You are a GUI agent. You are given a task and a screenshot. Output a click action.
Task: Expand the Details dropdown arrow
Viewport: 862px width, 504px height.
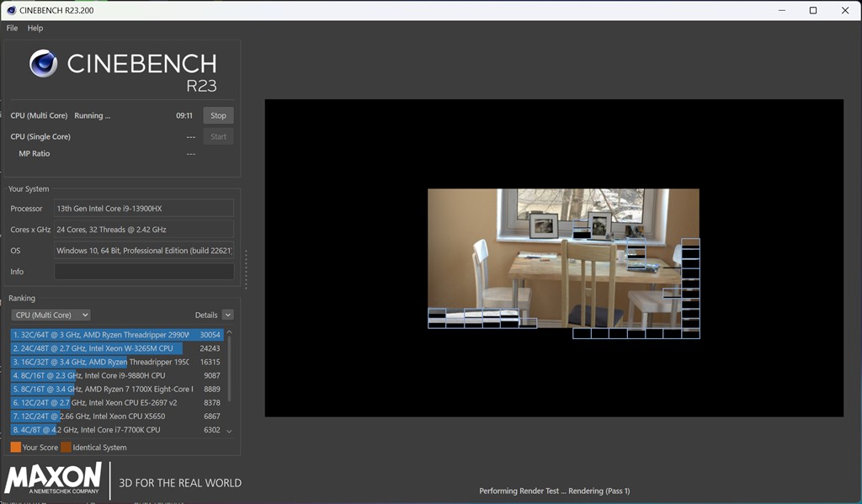[228, 315]
